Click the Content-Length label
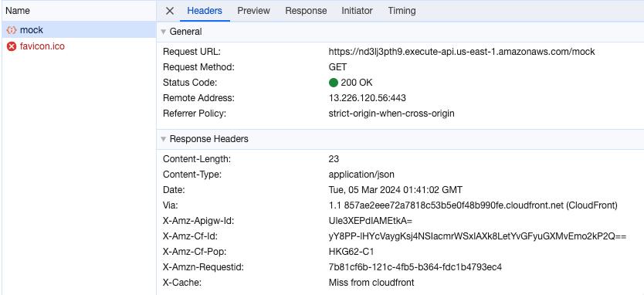This screenshot has height=295, width=644. (197, 159)
